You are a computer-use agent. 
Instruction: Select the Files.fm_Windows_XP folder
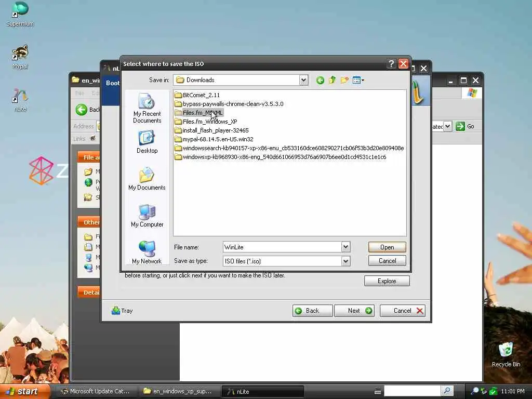pos(206,122)
